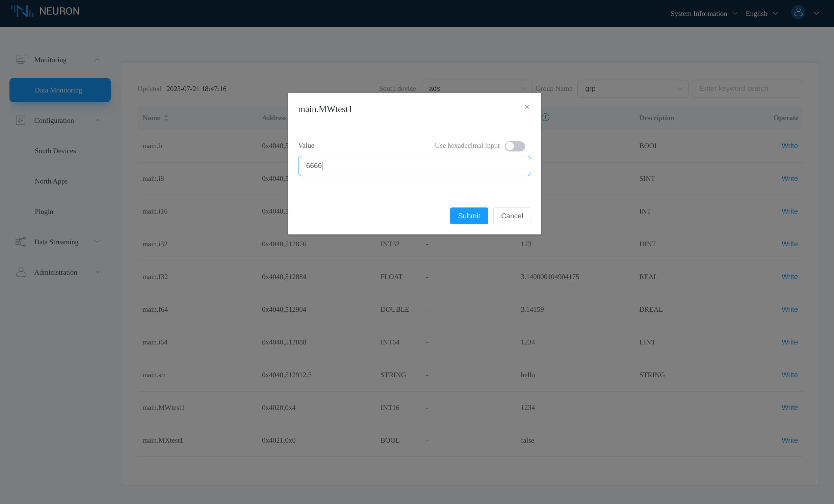
Task: Click the green info icon in table header
Action: (x=545, y=118)
